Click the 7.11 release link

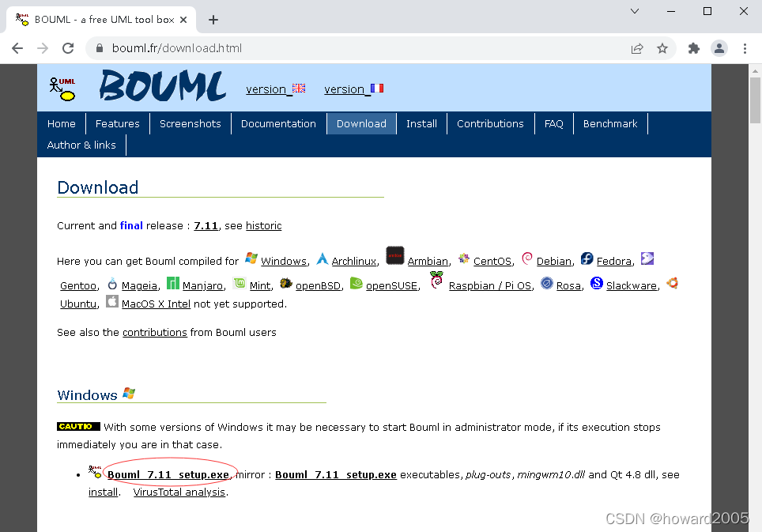(206, 225)
